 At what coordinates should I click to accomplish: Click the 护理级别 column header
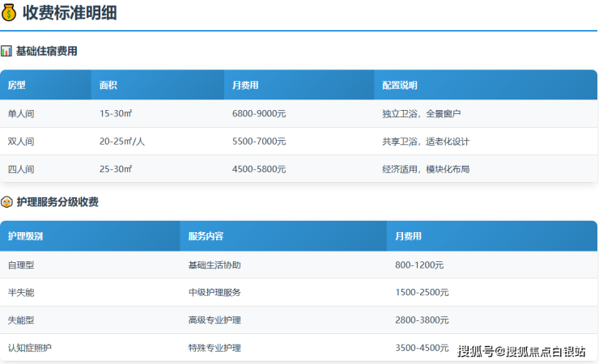click(x=25, y=236)
